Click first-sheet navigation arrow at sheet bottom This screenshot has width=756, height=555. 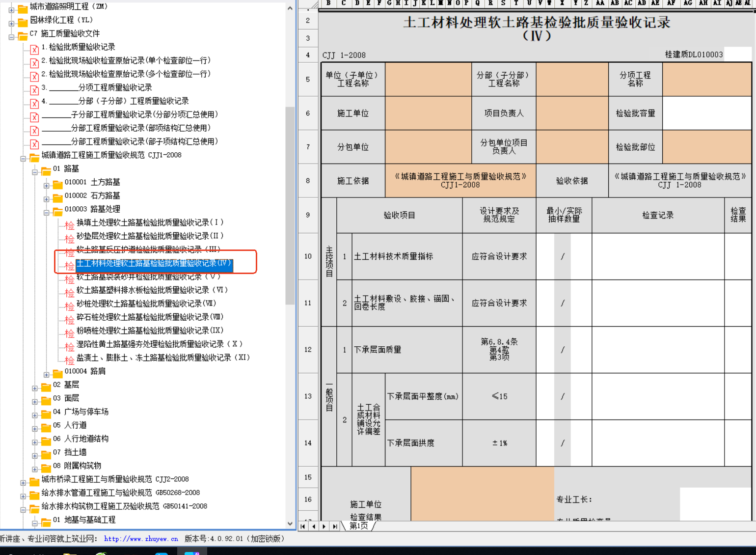(x=303, y=526)
